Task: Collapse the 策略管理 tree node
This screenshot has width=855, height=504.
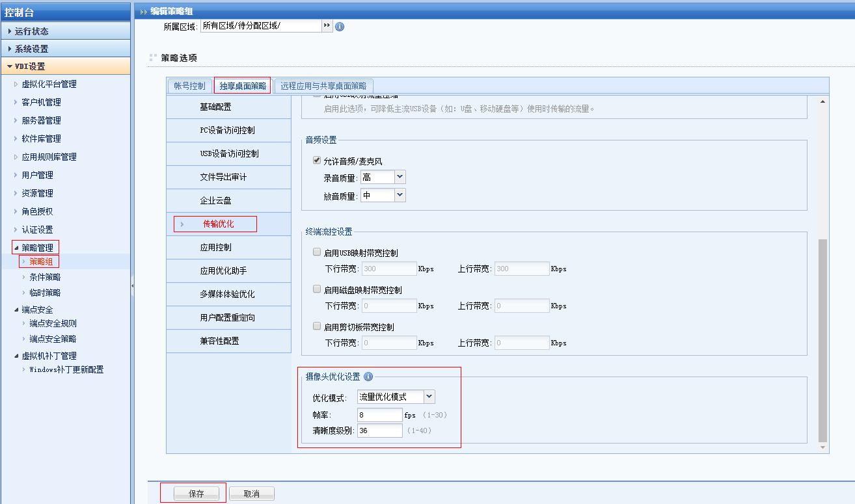Action: click(x=17, y=248)
